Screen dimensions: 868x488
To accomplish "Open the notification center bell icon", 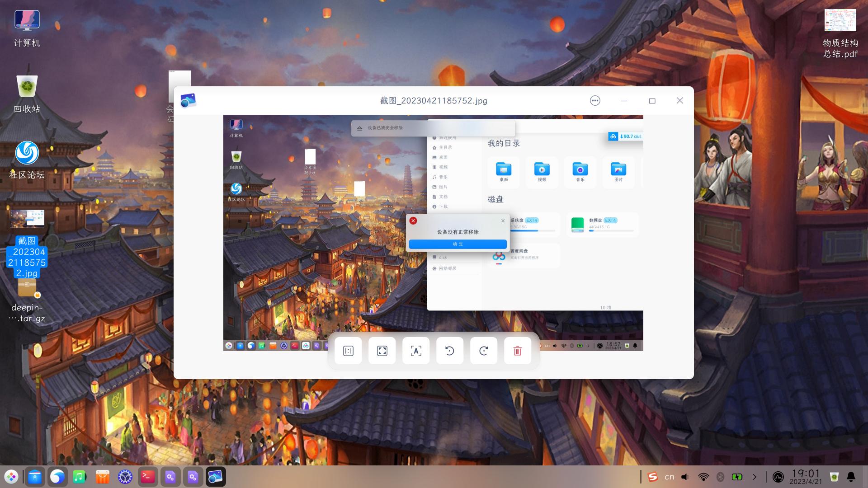I will tap(851, 477).
